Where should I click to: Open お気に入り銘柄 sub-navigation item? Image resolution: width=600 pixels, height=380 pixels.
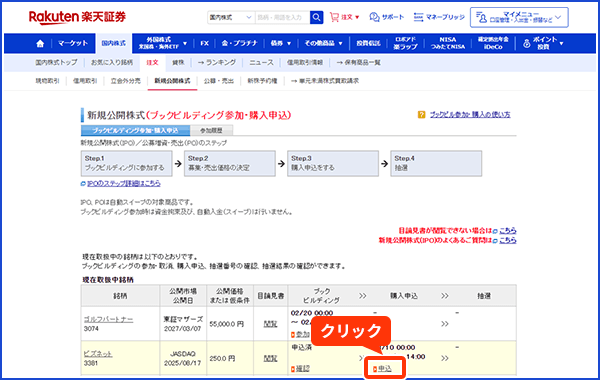(112, 62)
